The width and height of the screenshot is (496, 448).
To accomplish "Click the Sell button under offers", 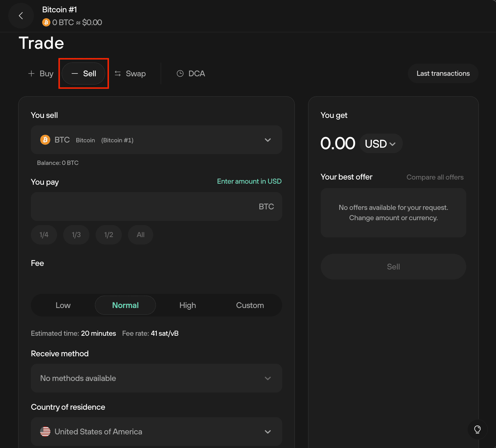I will tap(393, 267).
